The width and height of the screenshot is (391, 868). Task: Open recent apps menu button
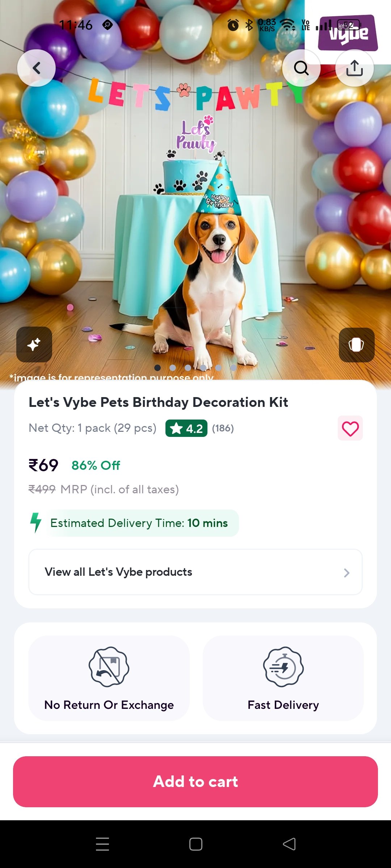pos(102,844)
